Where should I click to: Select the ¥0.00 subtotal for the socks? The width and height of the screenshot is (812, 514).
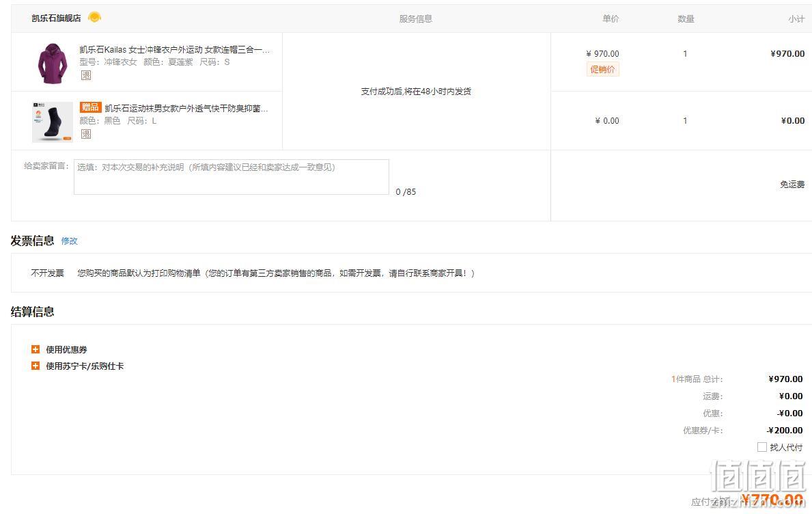click(x=793, y=121)
